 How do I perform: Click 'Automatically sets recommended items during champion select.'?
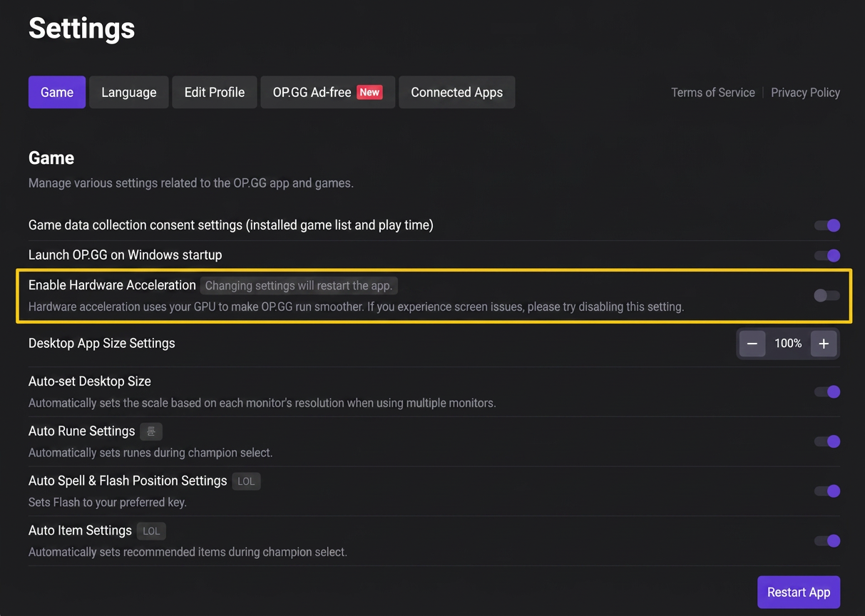coord(188,552)
